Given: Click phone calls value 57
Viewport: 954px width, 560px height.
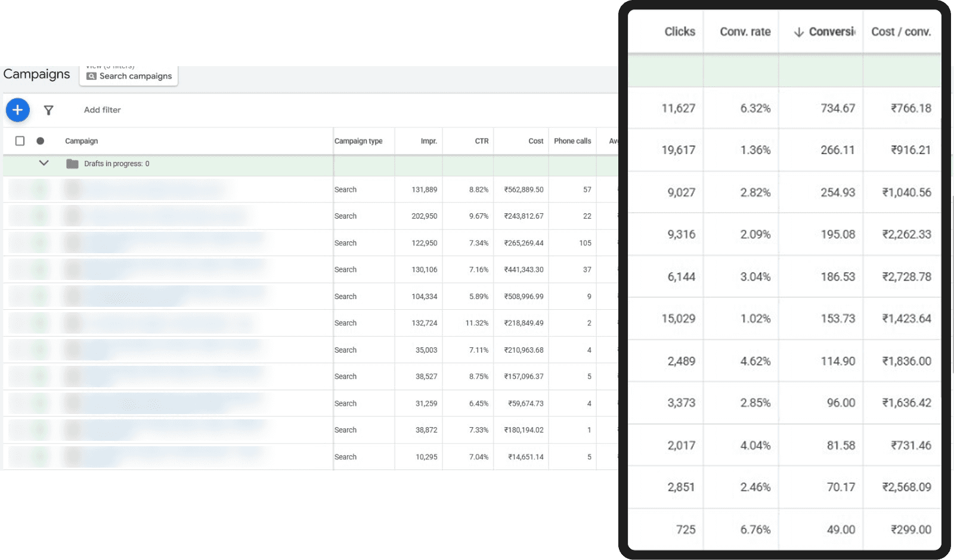Looking at the screenshot, I should pos(587,189).
